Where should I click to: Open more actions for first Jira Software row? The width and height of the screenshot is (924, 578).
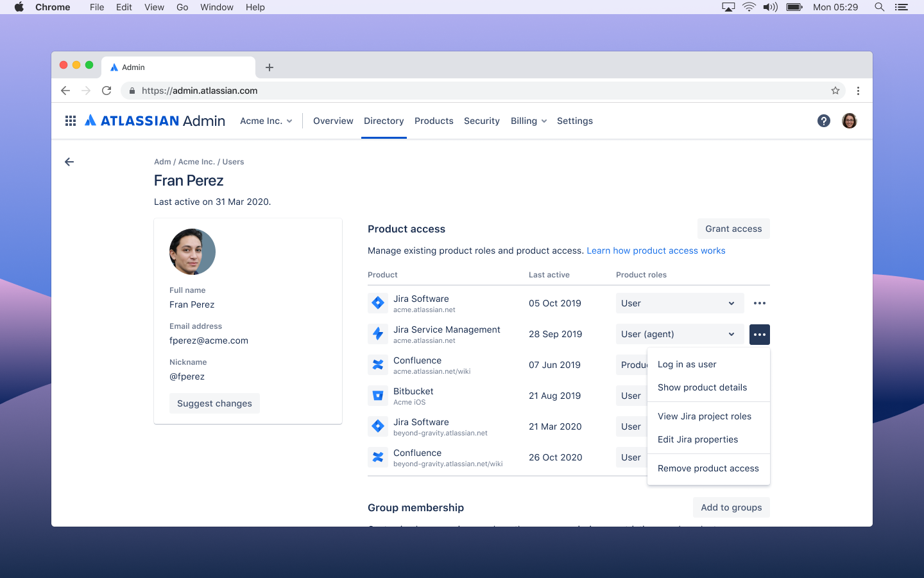[x=760, y=303]
